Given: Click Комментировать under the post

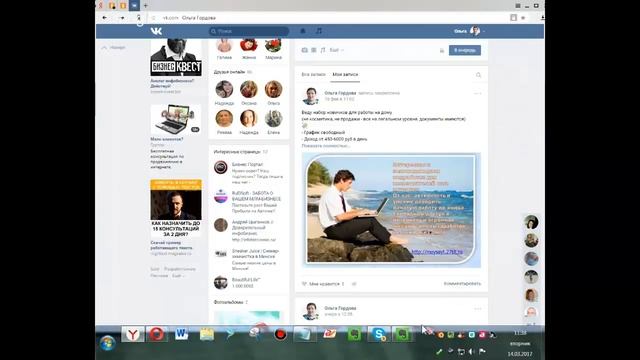Looking at the screenshot, I should point(462,284).
